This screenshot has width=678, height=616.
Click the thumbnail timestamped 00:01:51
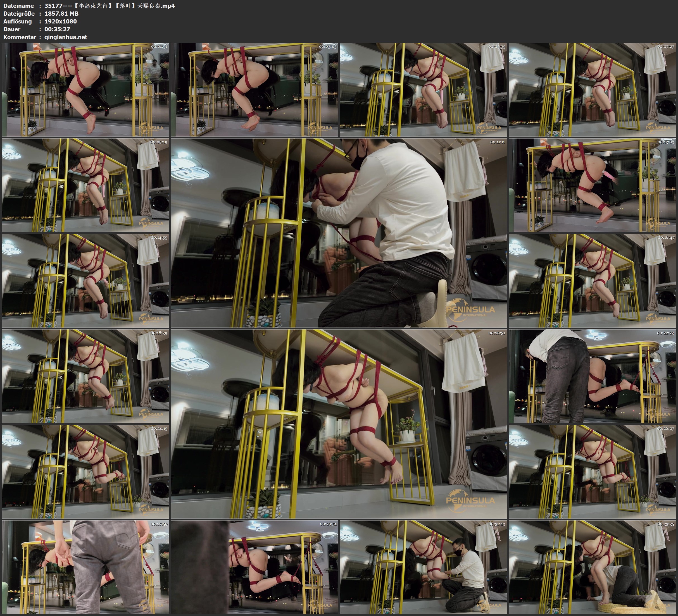[x=86, y=90]
